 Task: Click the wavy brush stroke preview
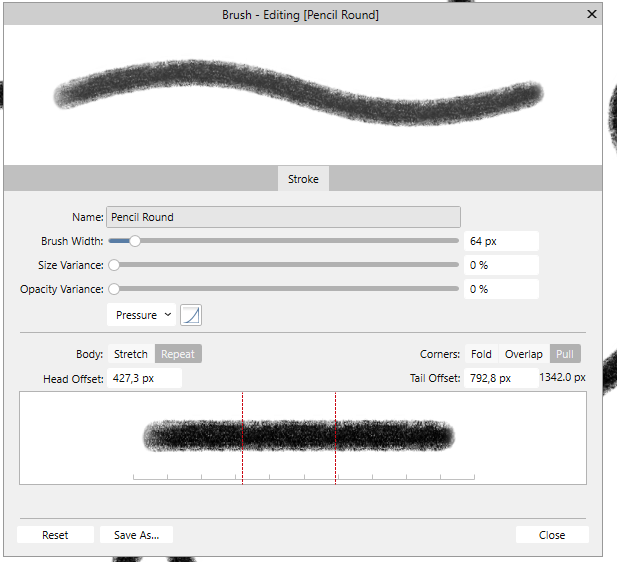[x=299, y=93]
